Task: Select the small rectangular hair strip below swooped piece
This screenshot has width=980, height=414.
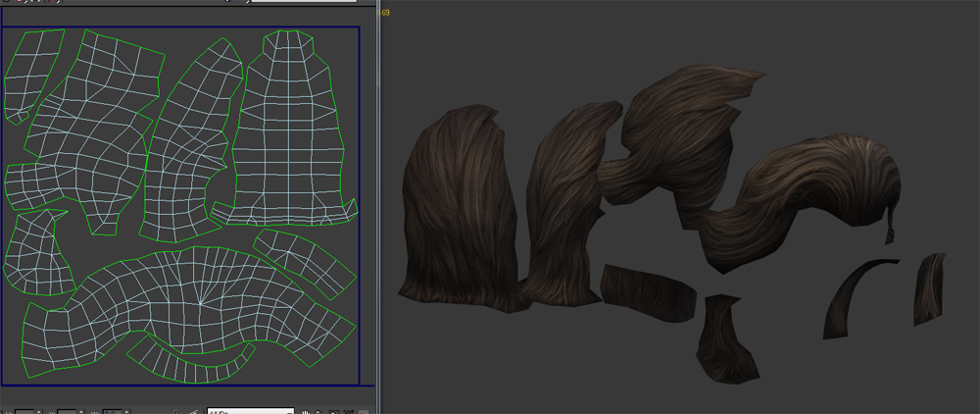Action: (x=648, y=292)
